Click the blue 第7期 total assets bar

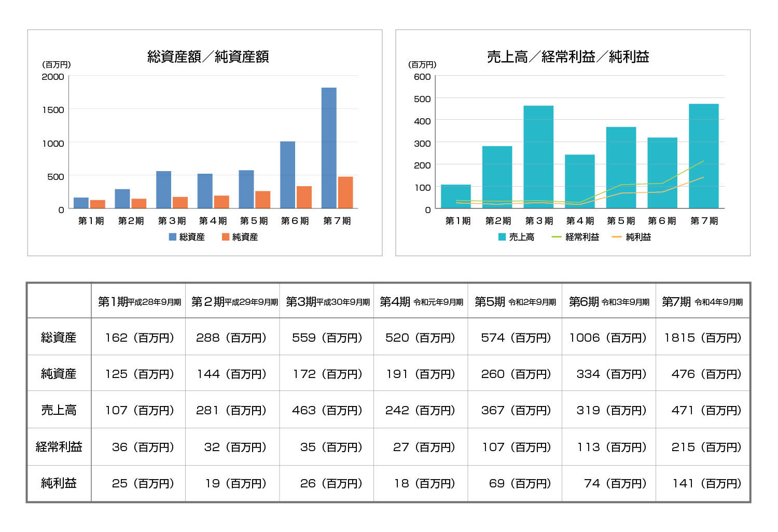coord(329,148)
